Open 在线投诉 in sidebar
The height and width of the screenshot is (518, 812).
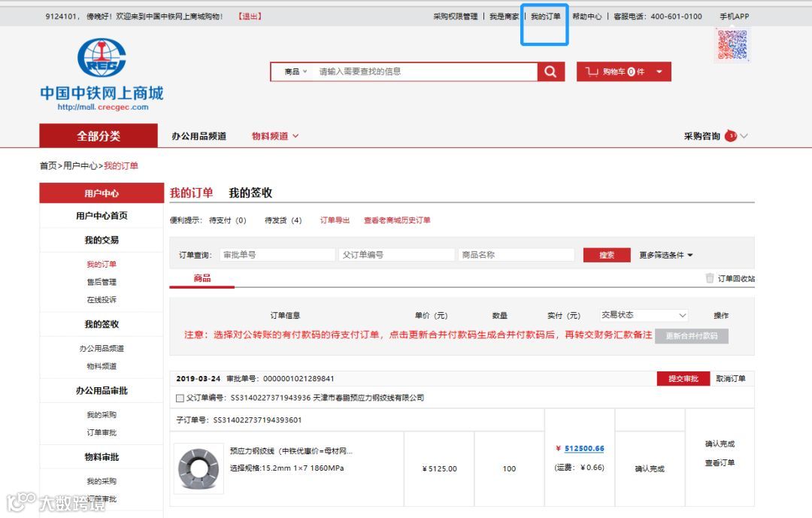coord(101,299)
